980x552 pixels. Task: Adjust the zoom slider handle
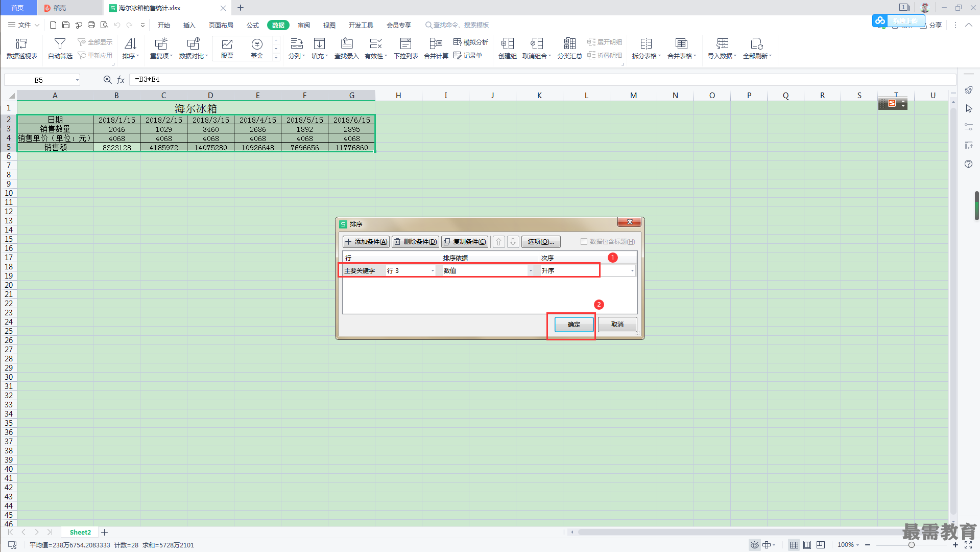click(x=911, y=545)
